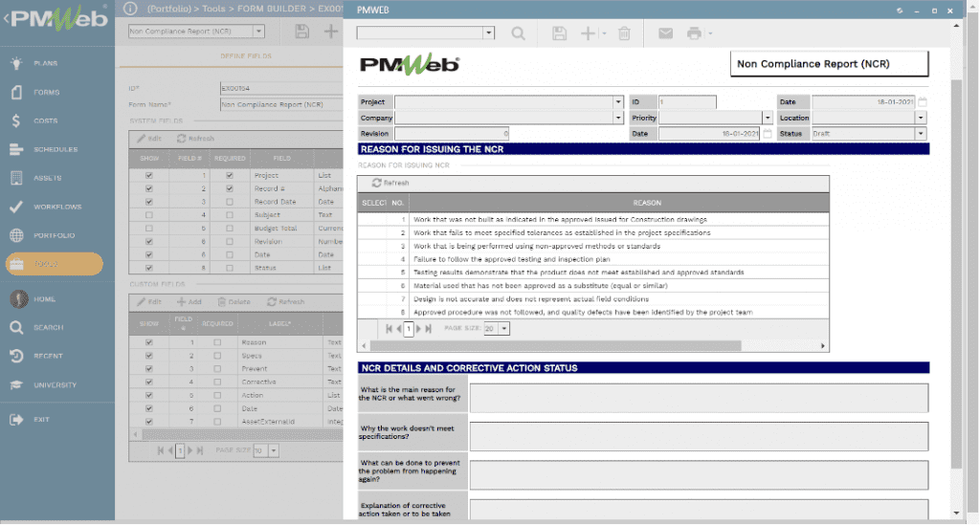
Task: Click Delete in Custom Fields toolbar
Action: pyautogui.click(x=234, y=301)
